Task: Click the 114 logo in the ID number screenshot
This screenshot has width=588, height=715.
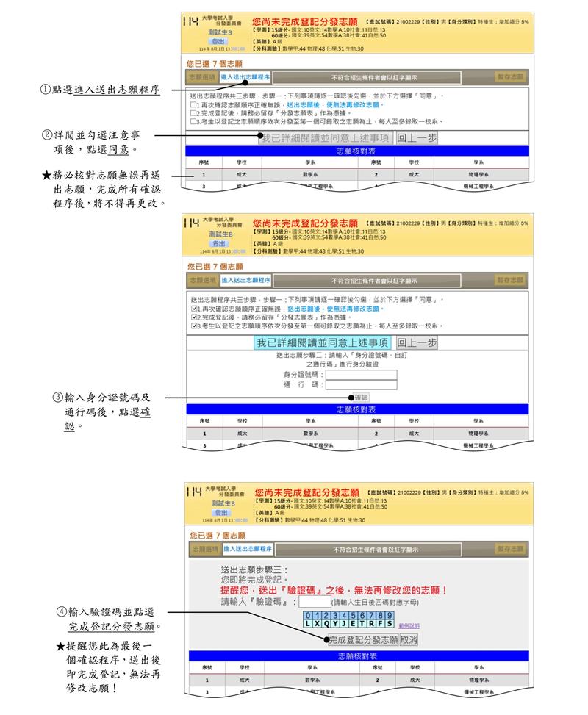Action: click(x=192, y=223)
